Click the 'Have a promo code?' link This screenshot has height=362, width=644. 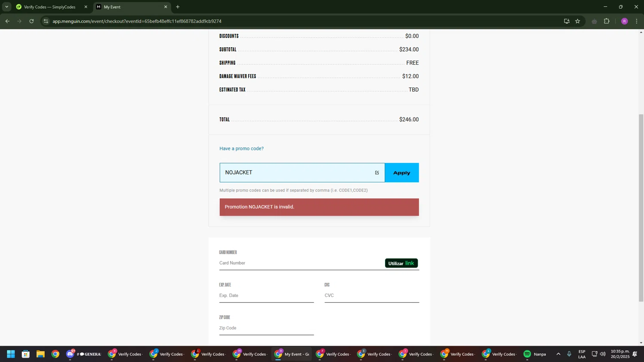pos(241,148)
